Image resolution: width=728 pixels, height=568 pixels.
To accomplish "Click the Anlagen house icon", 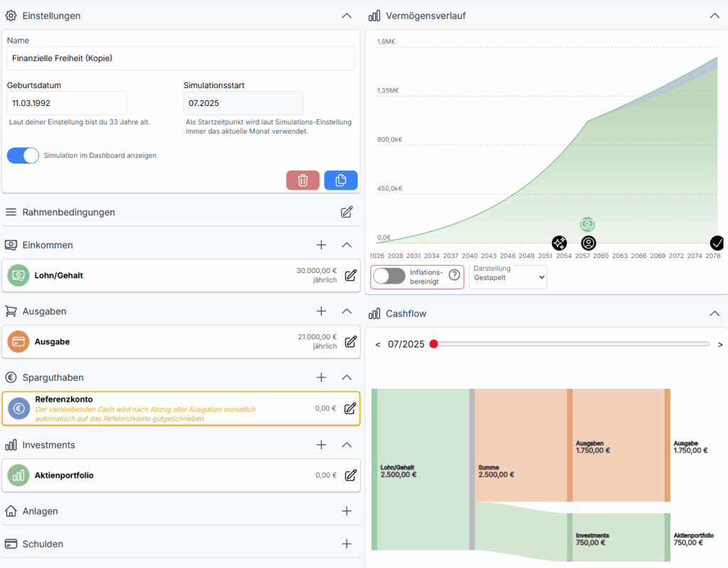I will click(x=11, y=511).
